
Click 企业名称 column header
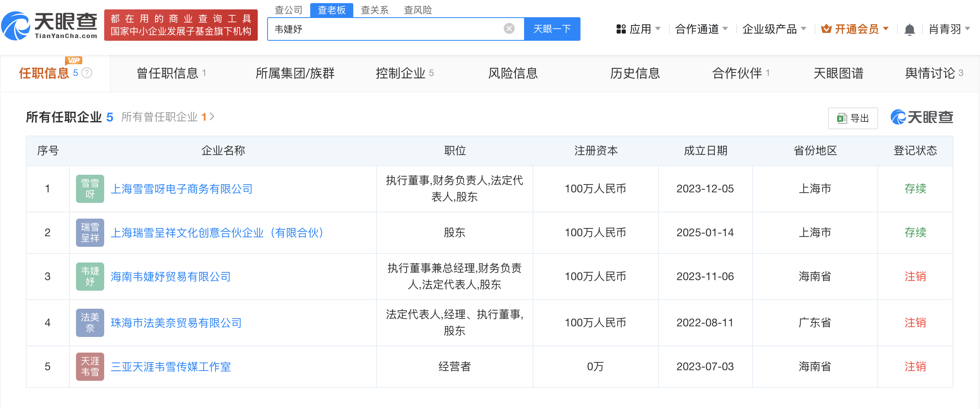pos(223,150)
